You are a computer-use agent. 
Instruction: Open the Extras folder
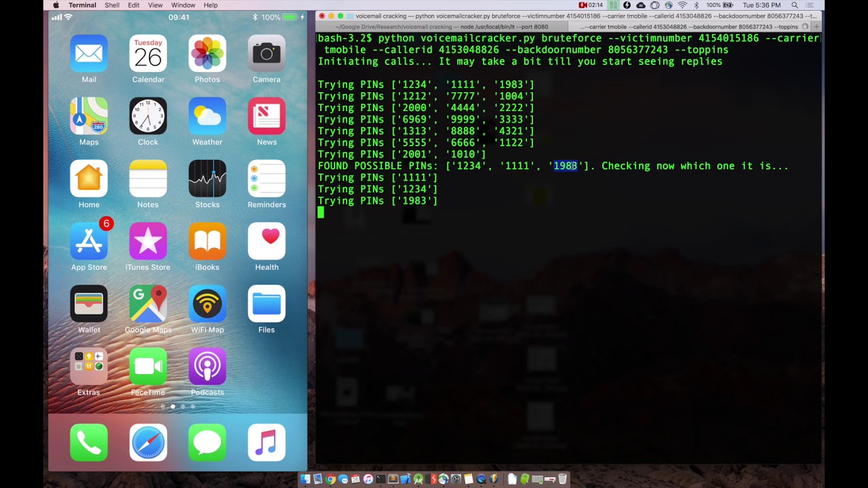(89, 367)
